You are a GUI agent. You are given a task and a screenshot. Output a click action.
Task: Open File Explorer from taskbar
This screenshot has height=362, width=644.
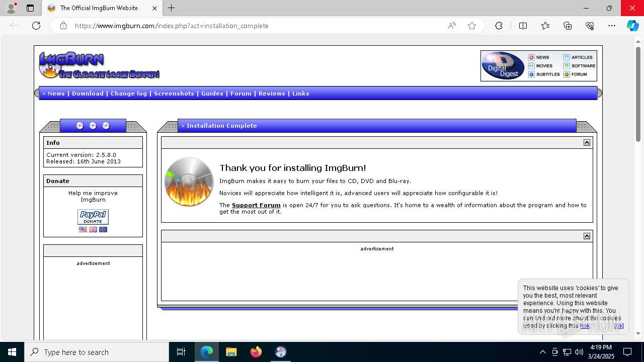(x=231, y=352)
